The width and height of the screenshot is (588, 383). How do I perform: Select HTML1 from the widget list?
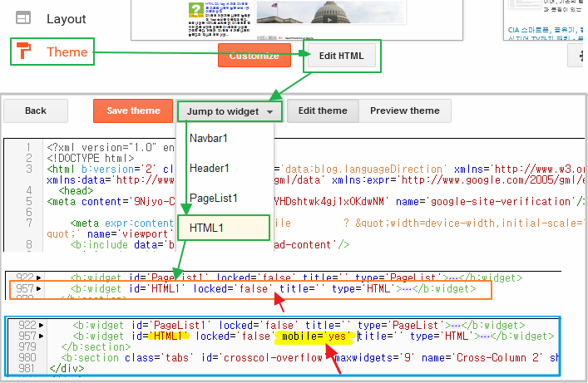tap(223, 228)
